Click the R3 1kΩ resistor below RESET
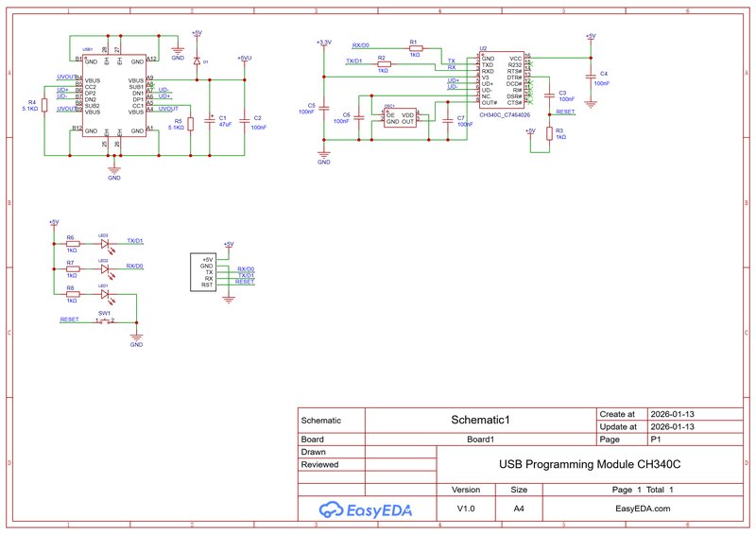Viewport: 756px width, 535px height. (549, 133)
